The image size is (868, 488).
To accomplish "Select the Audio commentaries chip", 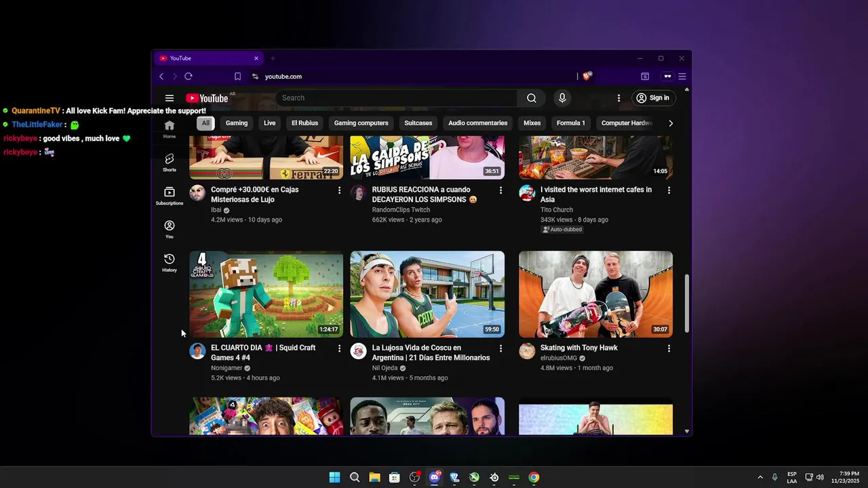I will [478, 123].
